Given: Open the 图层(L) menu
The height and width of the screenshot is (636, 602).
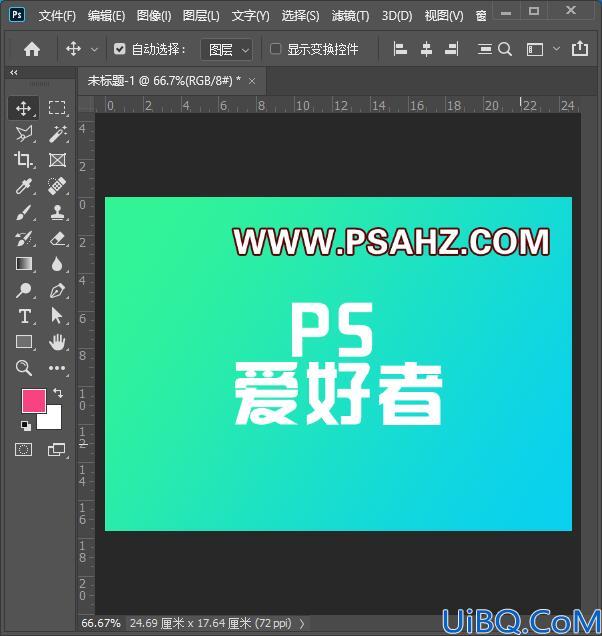Looking at the screenshot, I should 201,16.
